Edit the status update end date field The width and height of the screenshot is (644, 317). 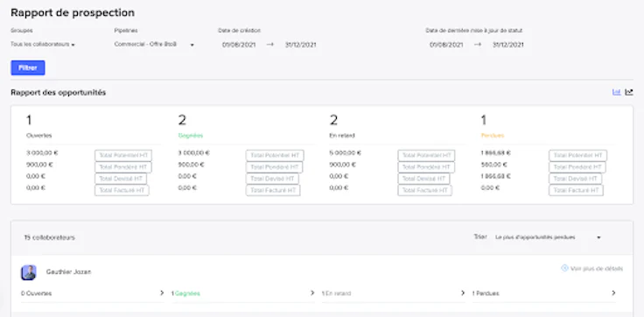(x=508, y=45)
